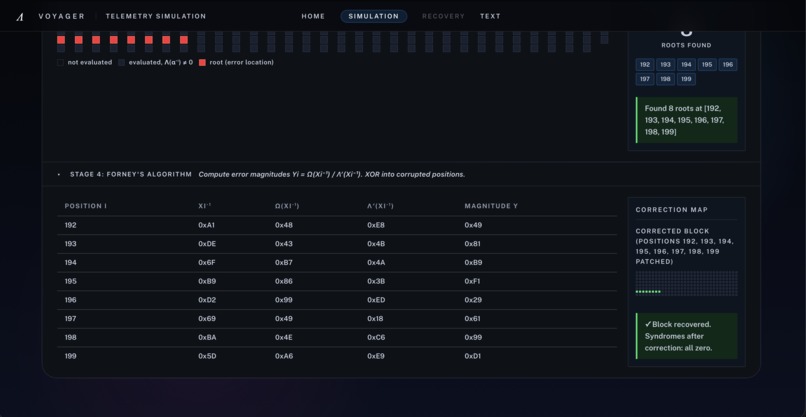
Task: Select the SIMULATION nav tab
Action: (x=374, y=16)
